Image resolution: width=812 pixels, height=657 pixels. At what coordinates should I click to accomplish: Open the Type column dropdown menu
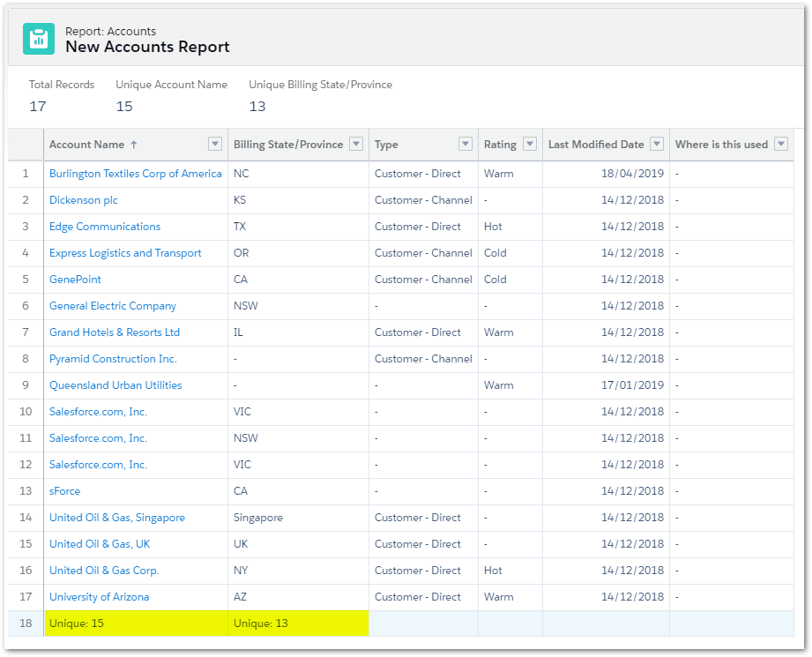coord(466,144)
